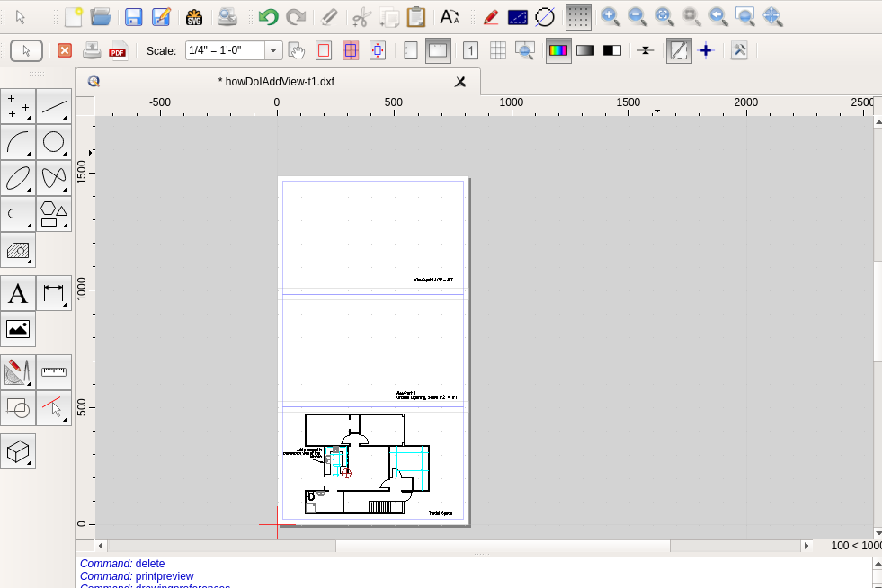Enable full color print mode
The image size is (882, 588).
557,50
